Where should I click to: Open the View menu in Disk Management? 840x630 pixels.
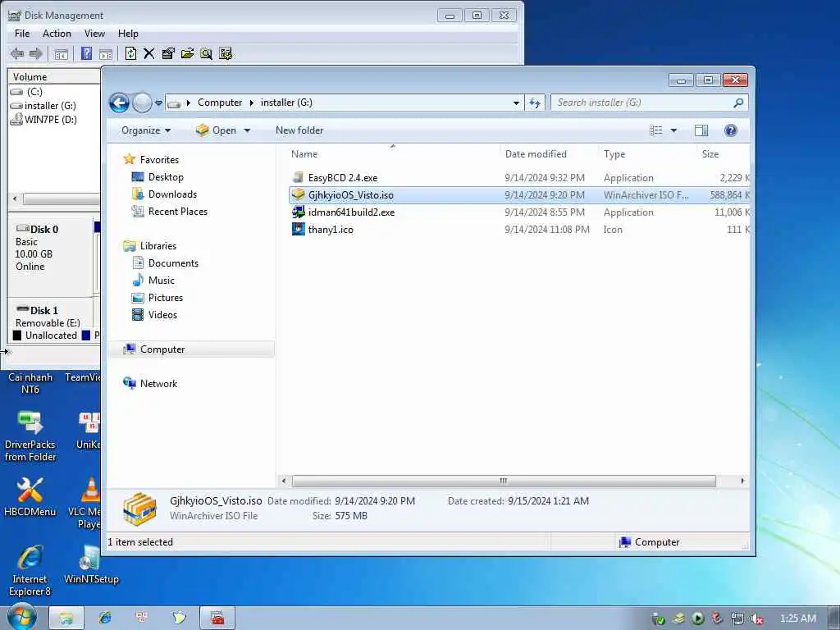tap(94, 34)
